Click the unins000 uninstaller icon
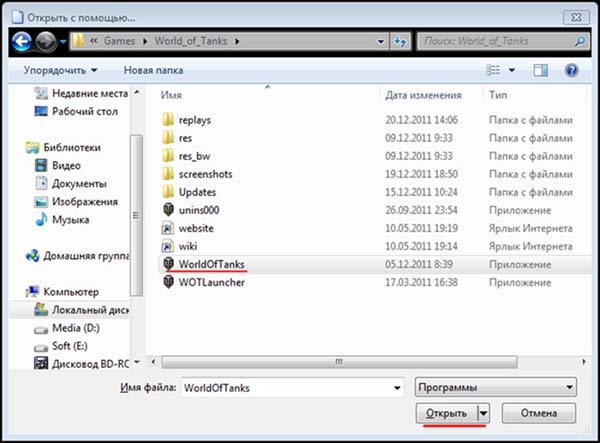The width and height of the screenshot is (600, 443). (168, 210)
